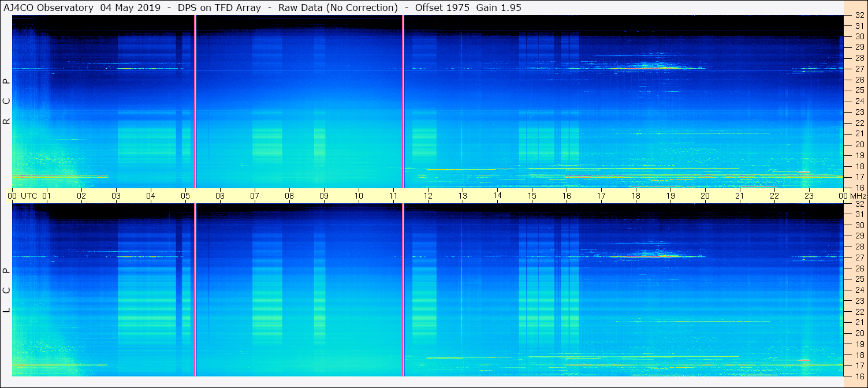Image resolution: width=868 pixels, height=388 pixels.
Task: Click the 20 hour tick label
Action: click(705, 196)
